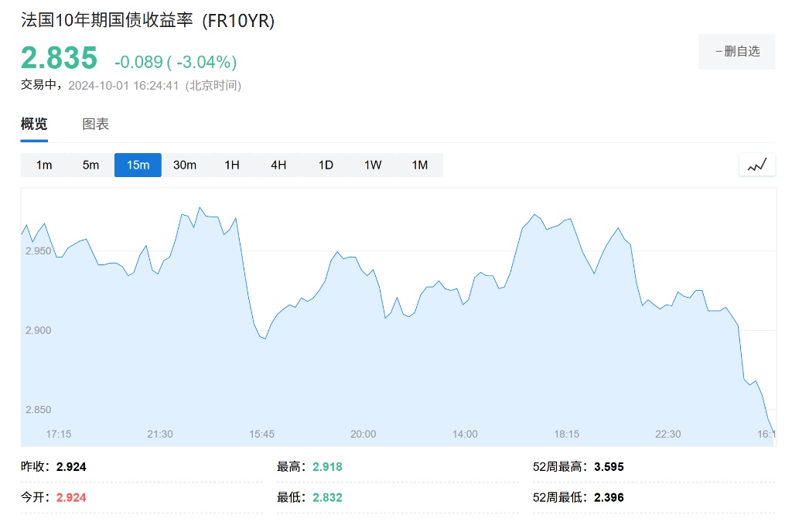Image resolution: width=792 pixels, height=532 pixels.
Task: Change chart to 1W weekly view
Action: [373, 165]
